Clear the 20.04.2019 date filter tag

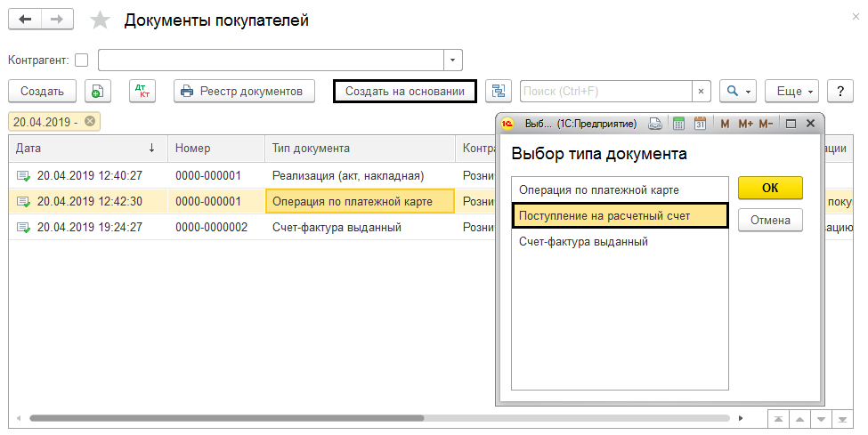coord(90,121)
